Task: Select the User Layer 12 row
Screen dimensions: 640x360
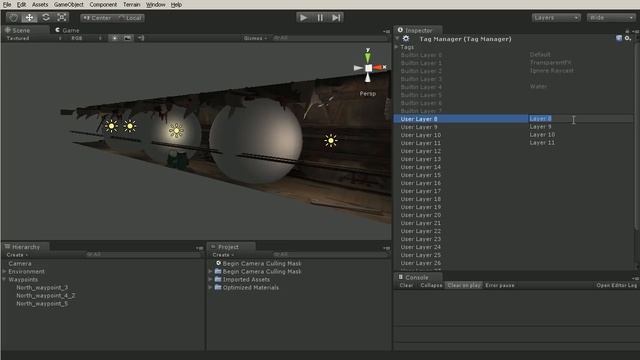Action: tap(513, 151)
